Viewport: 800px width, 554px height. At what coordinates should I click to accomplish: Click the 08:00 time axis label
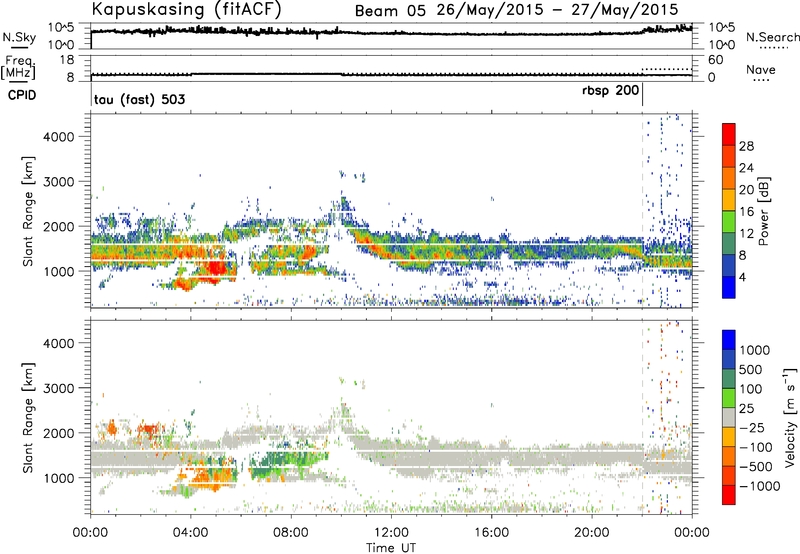291,533
